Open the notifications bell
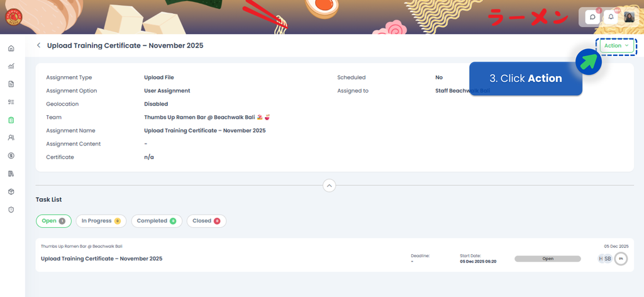This screenshot has width=644, height=297. point(611,17)
